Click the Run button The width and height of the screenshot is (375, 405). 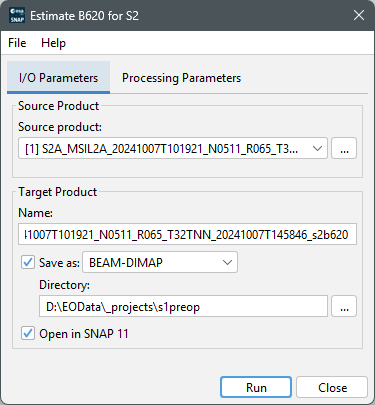point(256,387)
